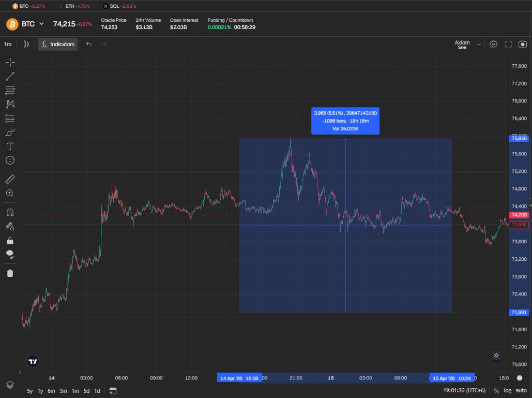The height and width of the screenshot is (398, 532).
Task: Redo the chart action
Action: (103, 44)
